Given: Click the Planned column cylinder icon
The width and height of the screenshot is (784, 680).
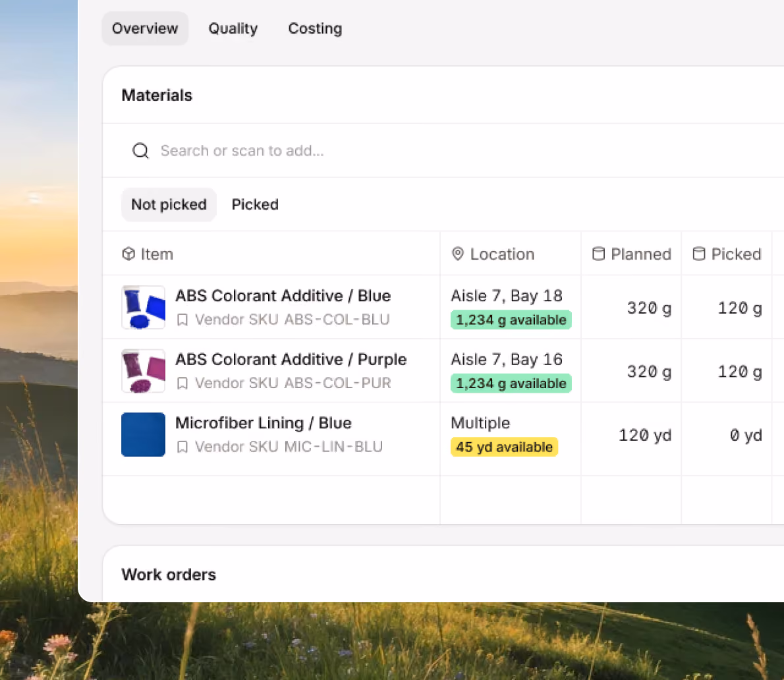Looking at the screenshot, I should click(x=598, y=254).
